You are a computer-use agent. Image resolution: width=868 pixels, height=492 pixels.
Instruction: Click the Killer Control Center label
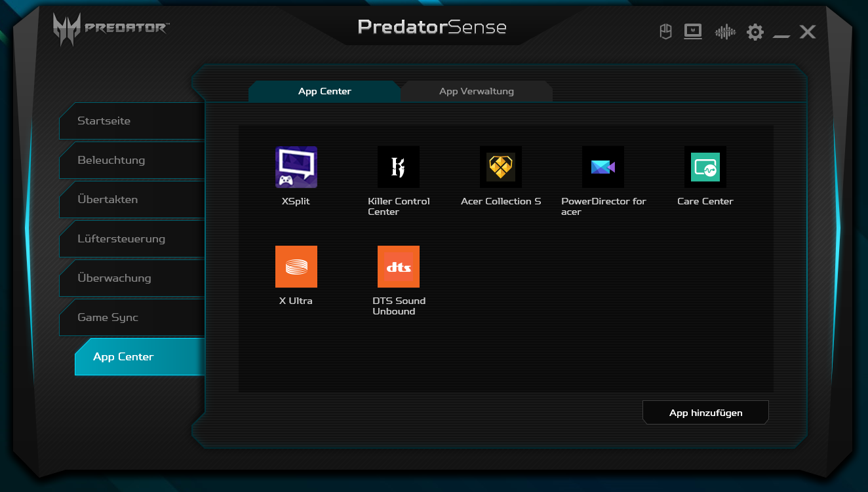click(399, 206)
